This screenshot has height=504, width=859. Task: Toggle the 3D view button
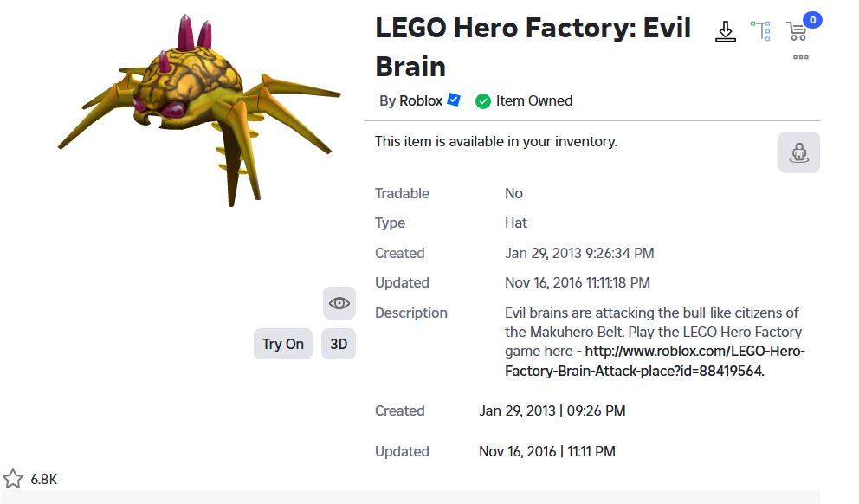[339, 344]
